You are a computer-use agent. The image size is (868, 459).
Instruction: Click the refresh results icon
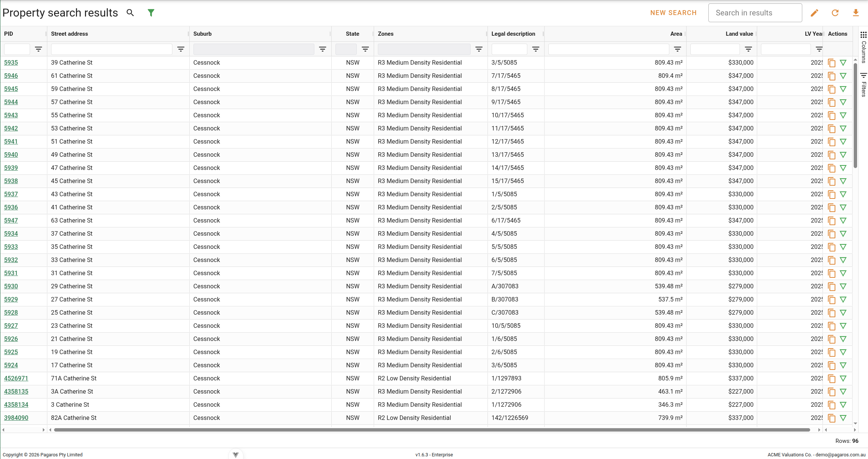(x=835, y=13)
